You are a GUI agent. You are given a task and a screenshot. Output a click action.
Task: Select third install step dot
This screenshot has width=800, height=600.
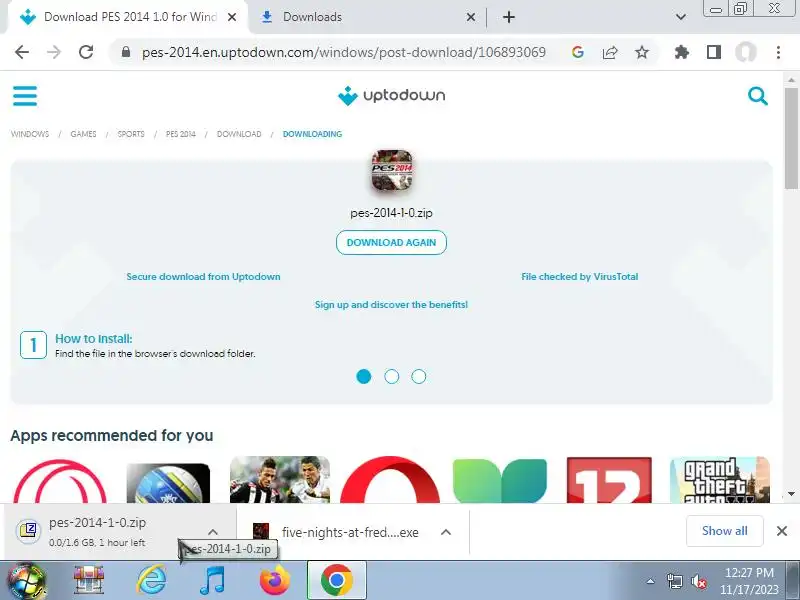pyautogui.click(x=419, y=377)
